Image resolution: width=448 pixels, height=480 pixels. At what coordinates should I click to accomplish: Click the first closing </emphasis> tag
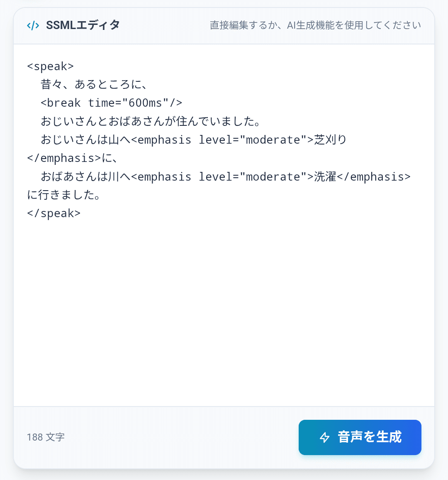pos(63,158)
